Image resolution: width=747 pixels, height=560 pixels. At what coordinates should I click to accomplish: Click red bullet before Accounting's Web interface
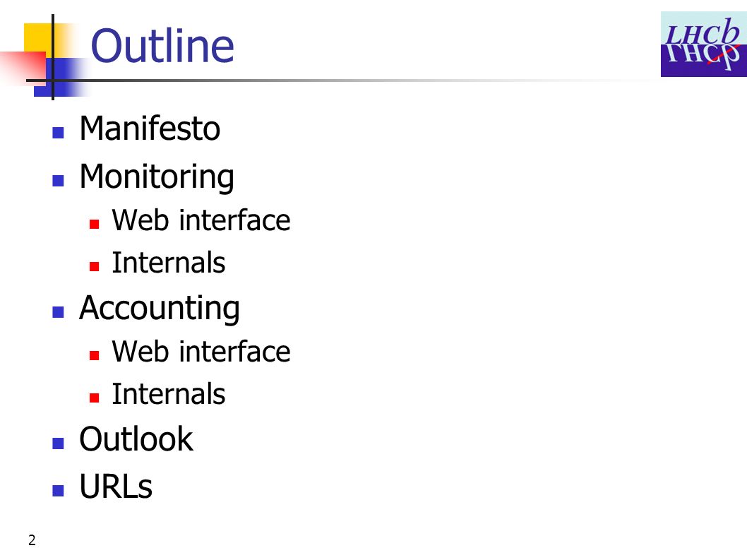point(95,355)
